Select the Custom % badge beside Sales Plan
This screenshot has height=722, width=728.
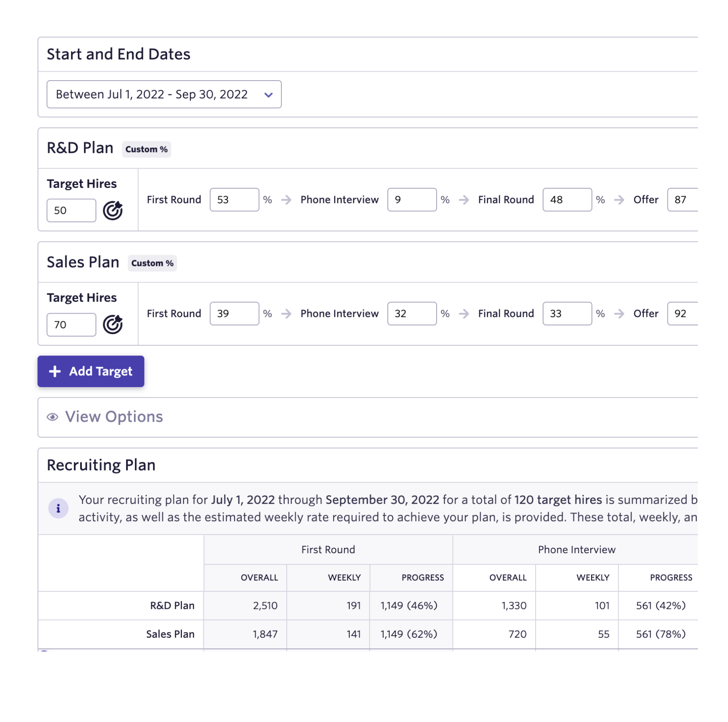pyautogui.click(x=152, y=263)
